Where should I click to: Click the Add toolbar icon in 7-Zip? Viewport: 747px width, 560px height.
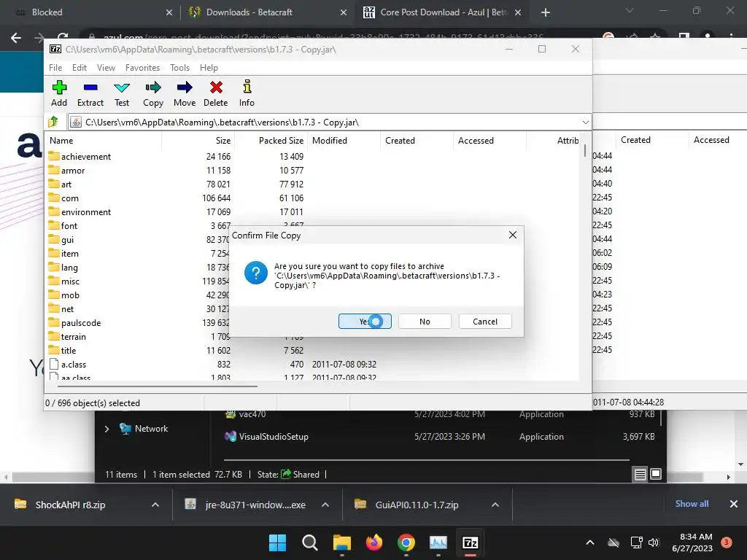pyautogui.click(x=59, y=93)
